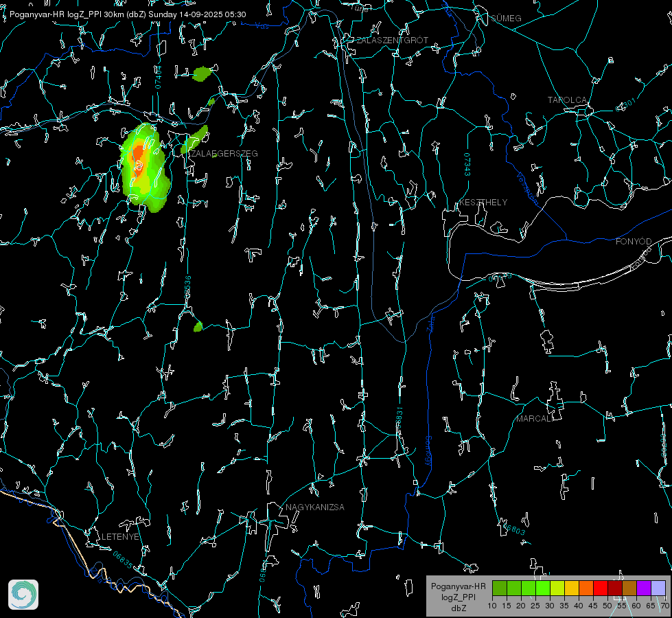
Task: Click road number label 06835
Action: (x=123, y=560)
